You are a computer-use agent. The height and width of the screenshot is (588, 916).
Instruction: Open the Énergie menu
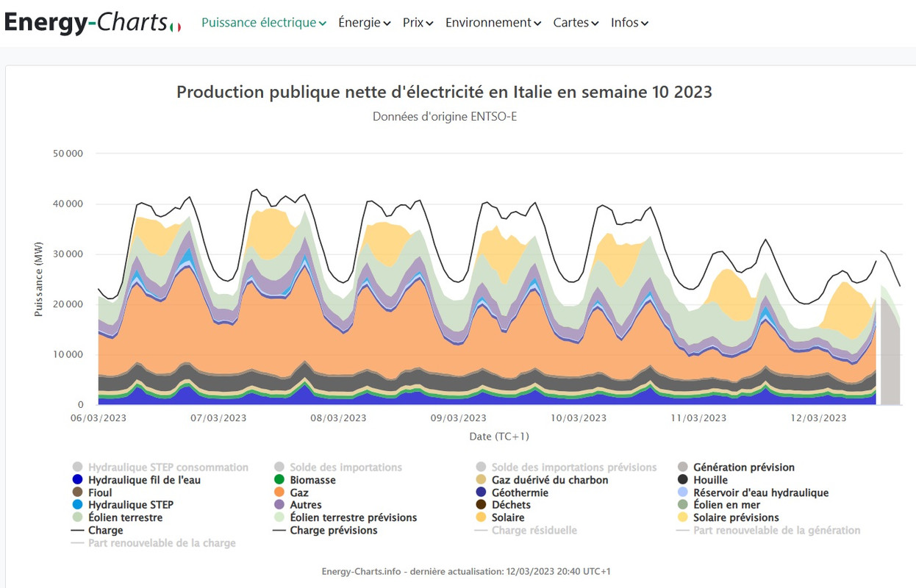point(364,23)
